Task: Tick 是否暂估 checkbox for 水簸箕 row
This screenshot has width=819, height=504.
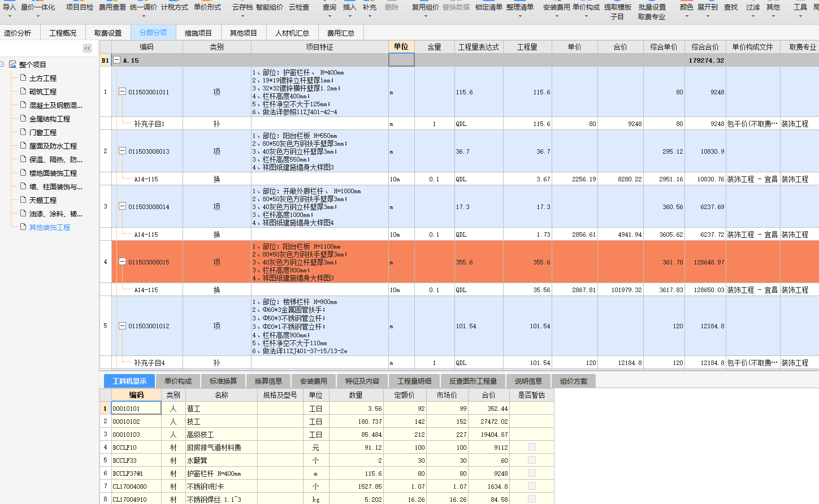Action: click(532, 460)
